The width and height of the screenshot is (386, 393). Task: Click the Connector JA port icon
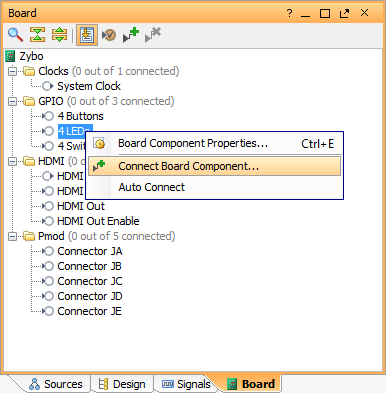tap(48, 251)
